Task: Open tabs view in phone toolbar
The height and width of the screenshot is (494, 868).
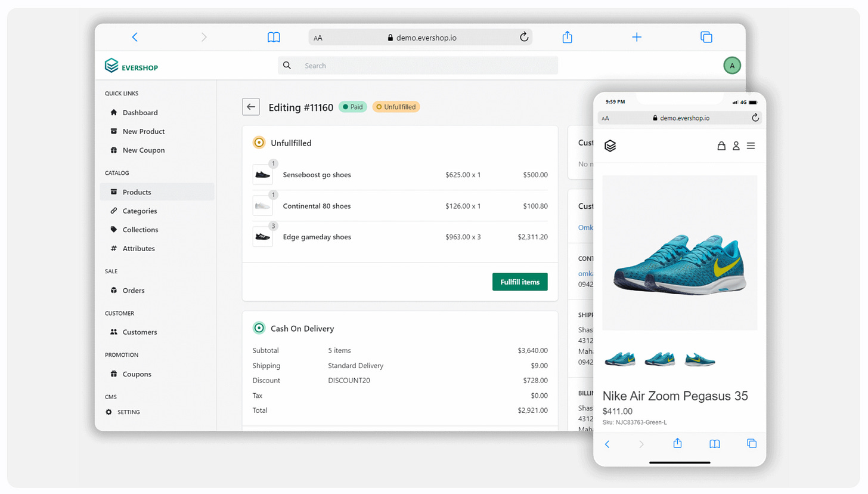Action: tap(752, 444)
